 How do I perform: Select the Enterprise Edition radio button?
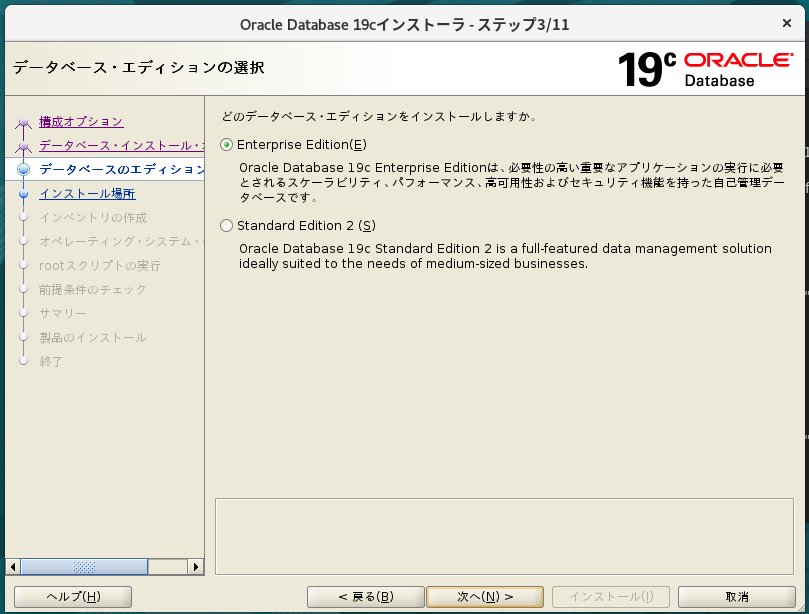(226, 145)
